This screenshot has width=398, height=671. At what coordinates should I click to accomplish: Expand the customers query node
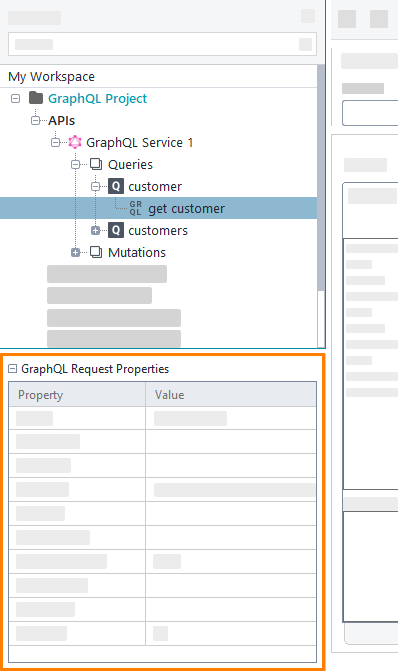click(95, 231)
